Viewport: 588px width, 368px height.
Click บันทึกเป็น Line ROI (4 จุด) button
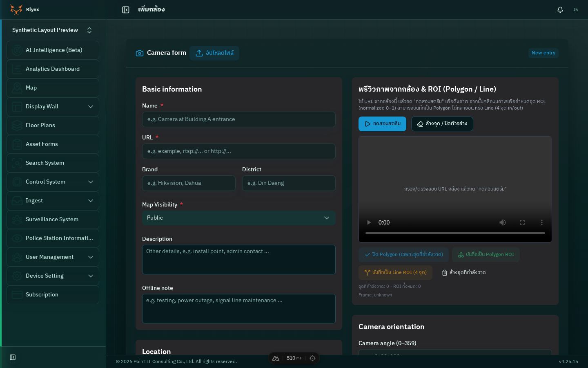[x=395, y=273]
